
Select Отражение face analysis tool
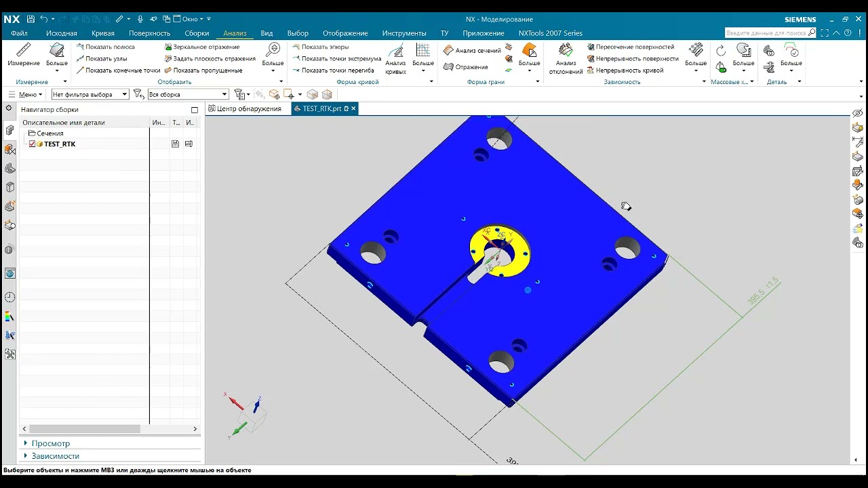[466, 66]
